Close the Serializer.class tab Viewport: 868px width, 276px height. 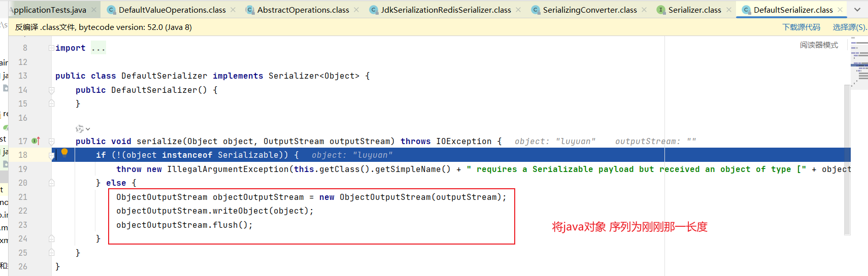(x=728, y=10)
